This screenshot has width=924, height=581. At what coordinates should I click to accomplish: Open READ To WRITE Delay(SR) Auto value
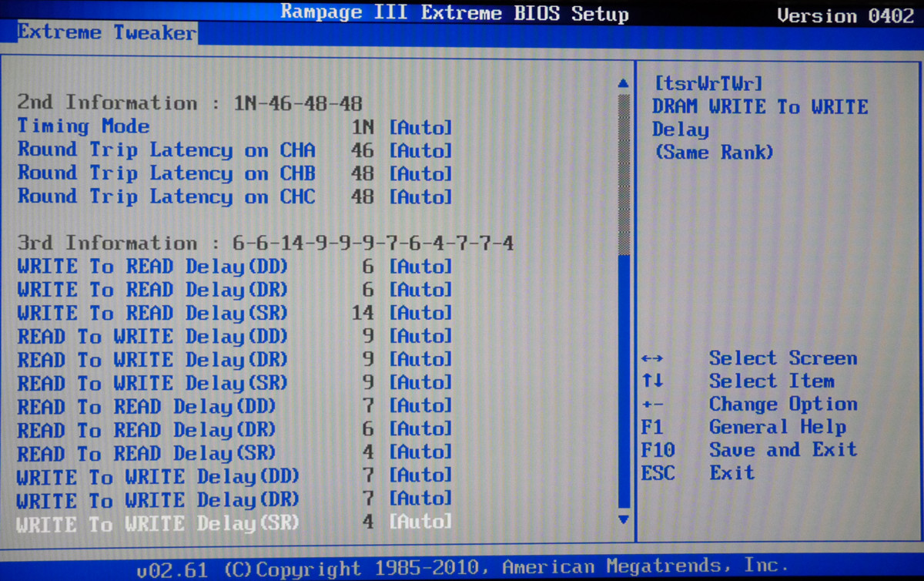pyautogui.click(x=420, y=383)
